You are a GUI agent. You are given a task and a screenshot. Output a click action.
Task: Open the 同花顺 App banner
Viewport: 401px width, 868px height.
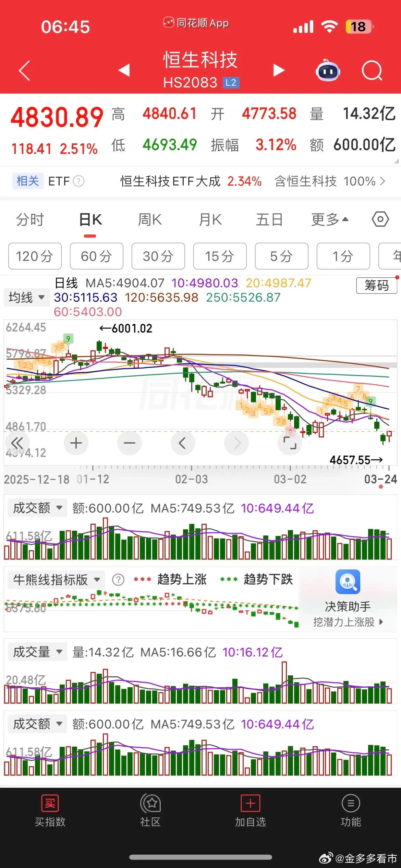(196, 23)
